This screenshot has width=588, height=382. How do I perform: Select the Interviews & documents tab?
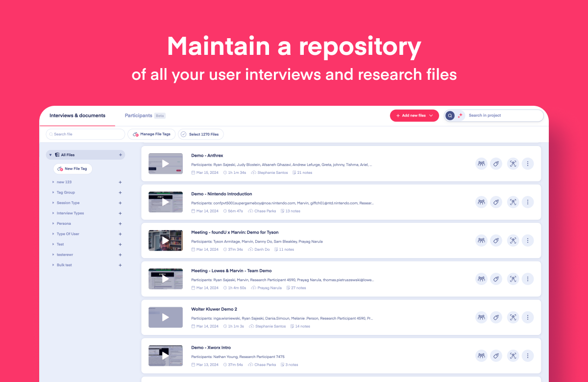click(77, 116)
